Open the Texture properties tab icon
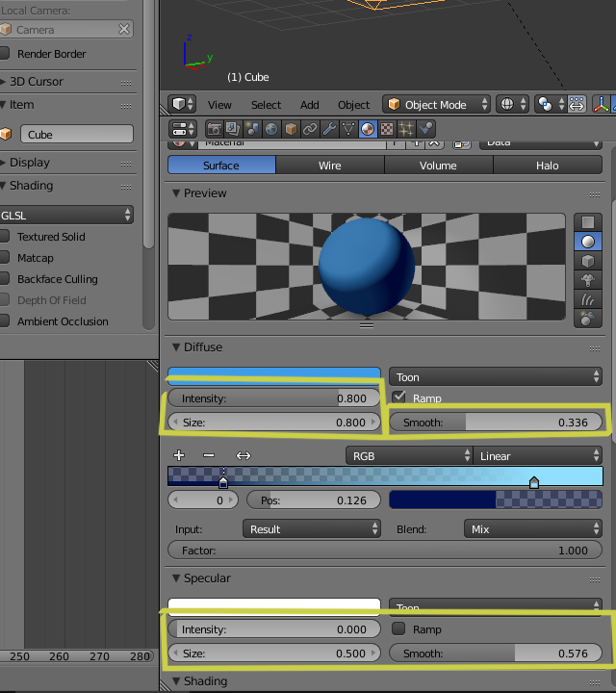The image size is (616, 693). point(387,128)
